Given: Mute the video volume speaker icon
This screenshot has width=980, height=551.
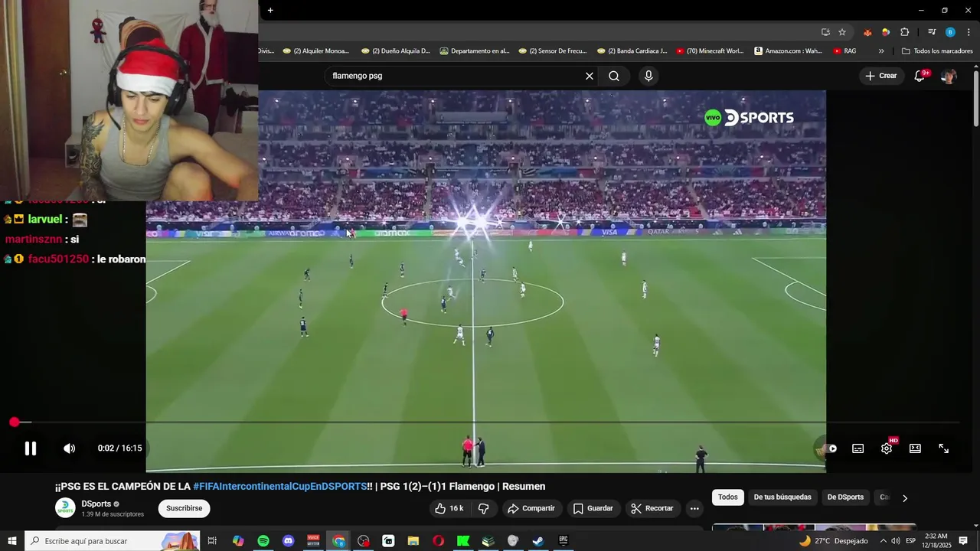Looking at the screenshot, I should (69, 448).
